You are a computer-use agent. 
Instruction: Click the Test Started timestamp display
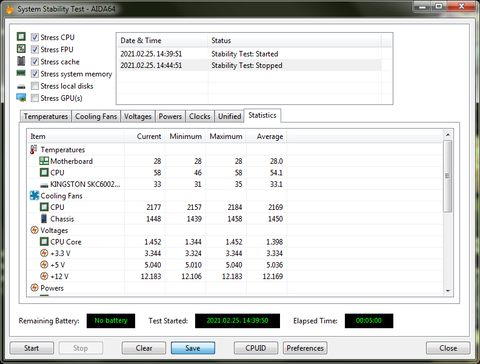(237, 321)
